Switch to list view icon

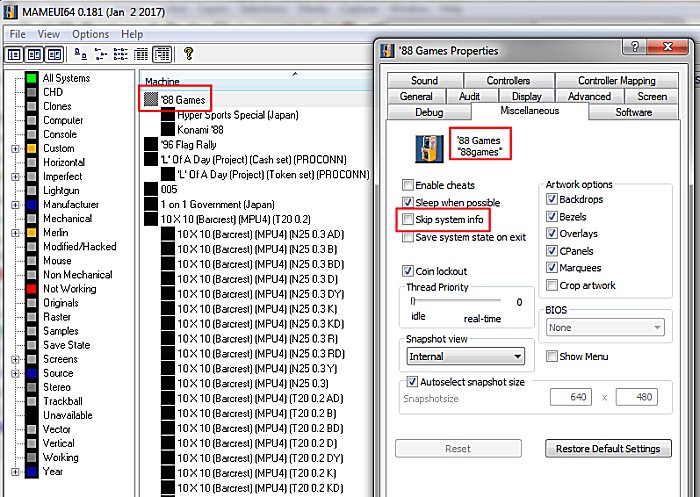[x=121, y=54]
